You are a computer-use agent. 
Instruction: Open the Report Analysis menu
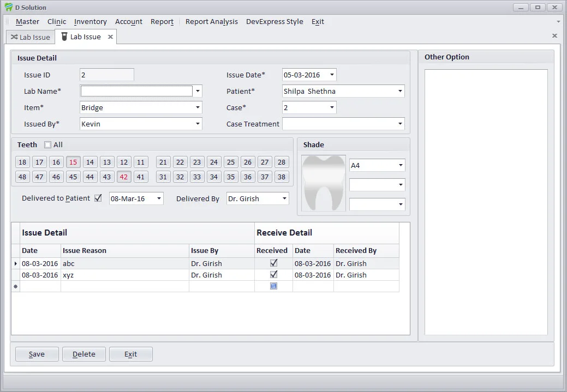[211, 22]
